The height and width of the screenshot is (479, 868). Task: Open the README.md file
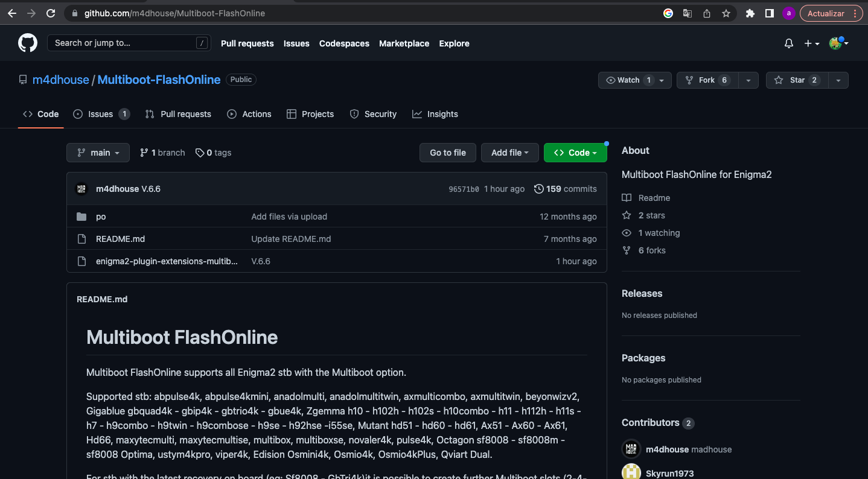click(x=120, y=239)
